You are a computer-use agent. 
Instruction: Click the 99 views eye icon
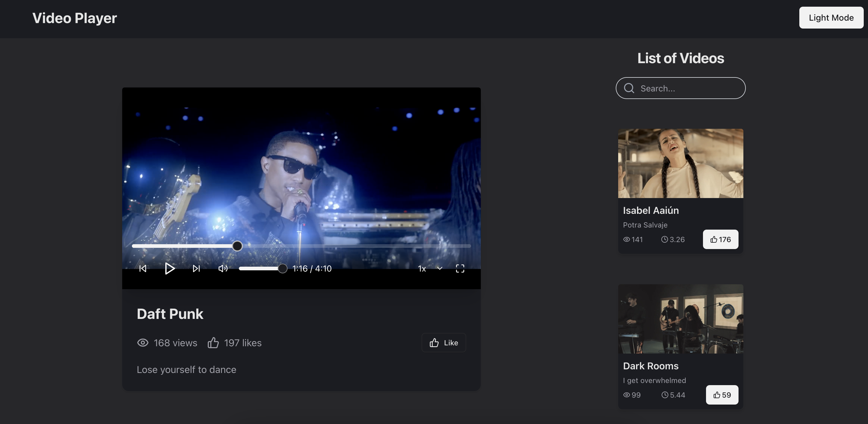[626, 395]
